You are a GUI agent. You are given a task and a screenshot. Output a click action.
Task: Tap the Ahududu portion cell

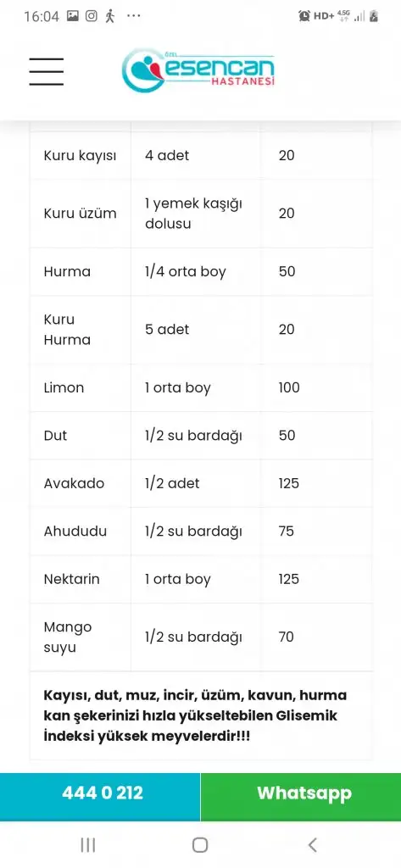196,531
